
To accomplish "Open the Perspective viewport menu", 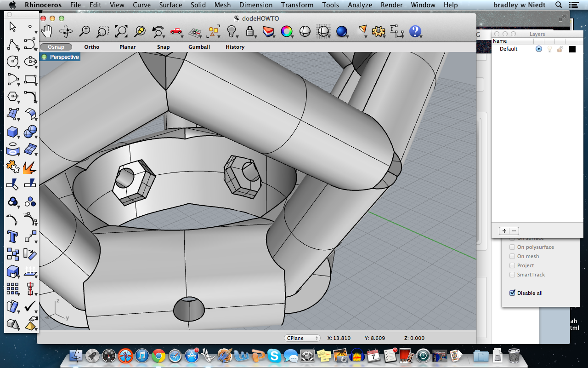I will [x=60, y=57].
